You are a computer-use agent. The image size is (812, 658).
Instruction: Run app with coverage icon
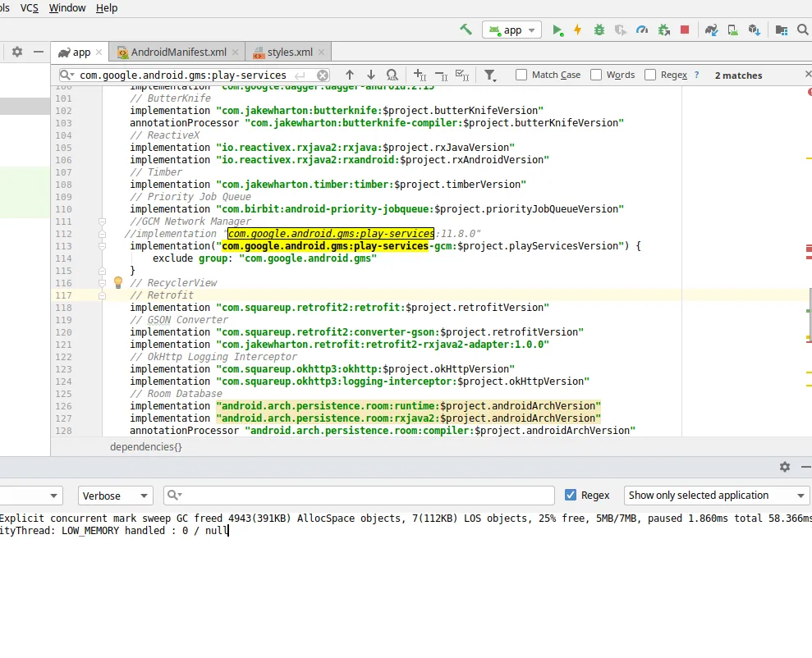[621, 30]
